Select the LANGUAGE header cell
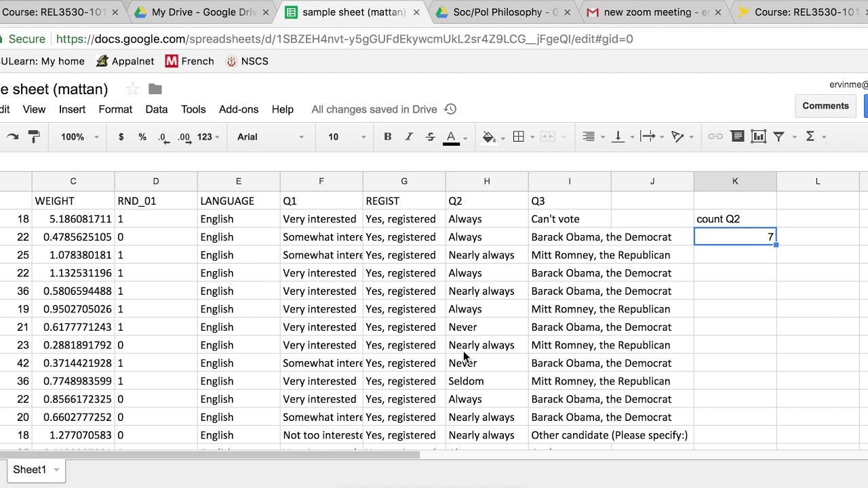The image size is (868, 488). click(x=239, y=201)
